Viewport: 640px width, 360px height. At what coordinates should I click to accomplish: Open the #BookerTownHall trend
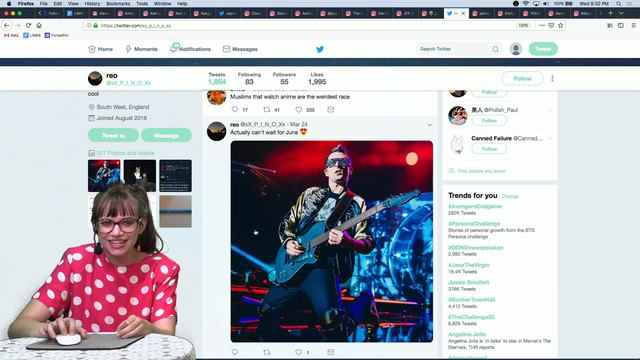tap(471, 300)
